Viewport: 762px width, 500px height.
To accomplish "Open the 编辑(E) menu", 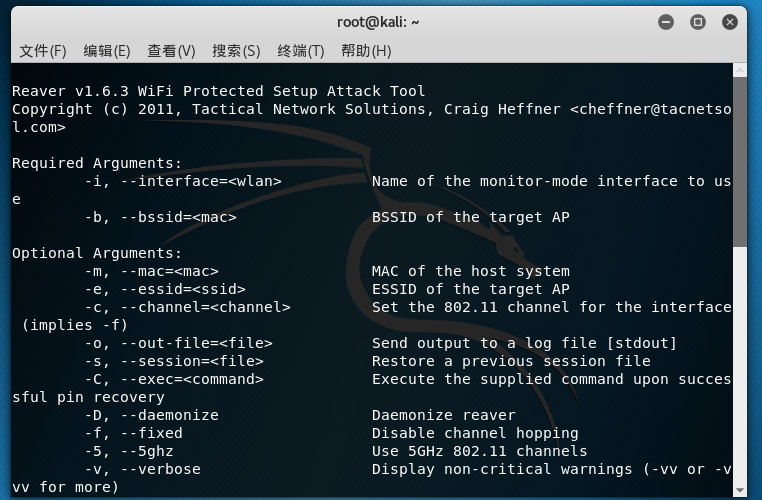I will (107, 51).
